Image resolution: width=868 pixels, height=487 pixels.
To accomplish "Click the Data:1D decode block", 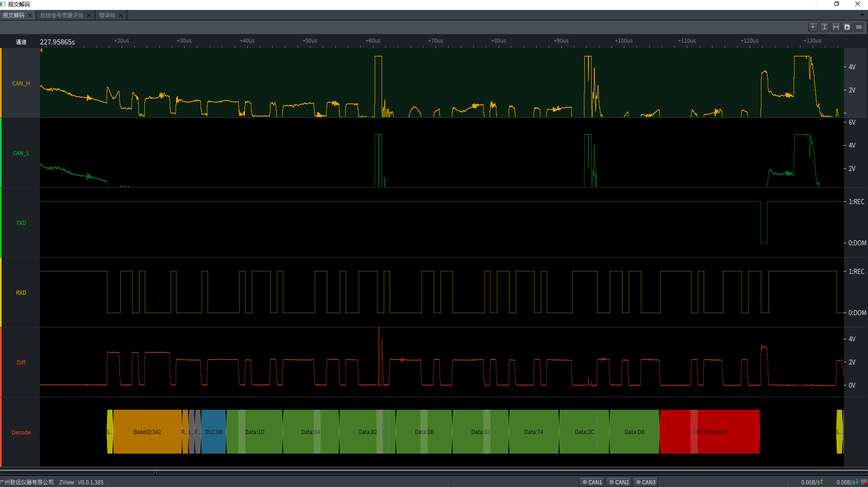I will coord(255,432).
